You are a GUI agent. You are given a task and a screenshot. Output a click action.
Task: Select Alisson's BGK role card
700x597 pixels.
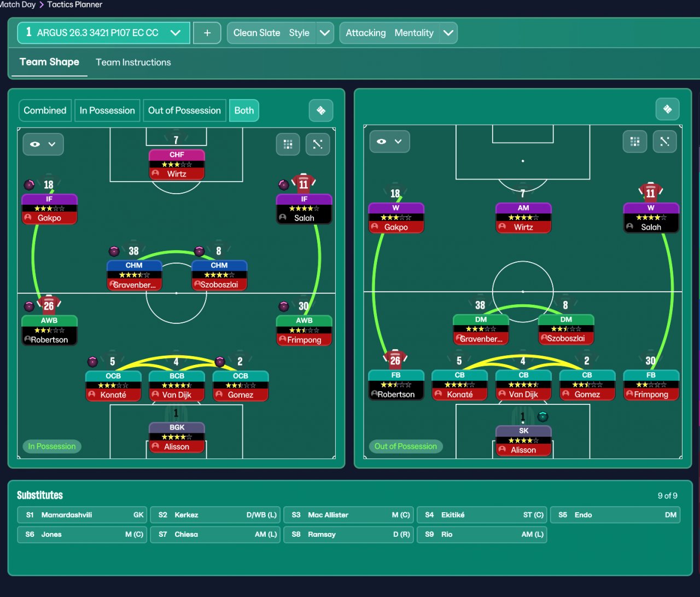pyautogui.click(x=177, y=437)
